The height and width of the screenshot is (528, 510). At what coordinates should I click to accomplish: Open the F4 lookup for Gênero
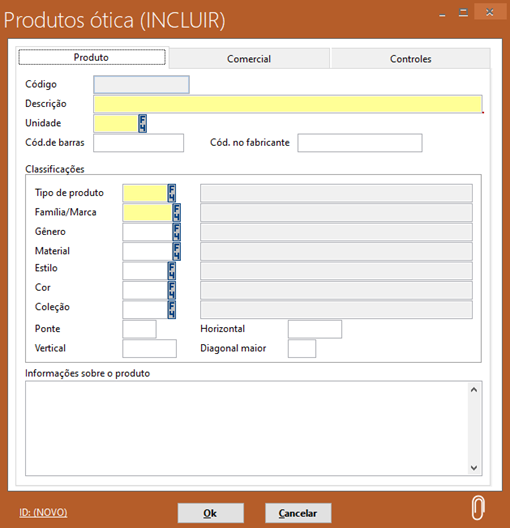(x=176, y=232)
